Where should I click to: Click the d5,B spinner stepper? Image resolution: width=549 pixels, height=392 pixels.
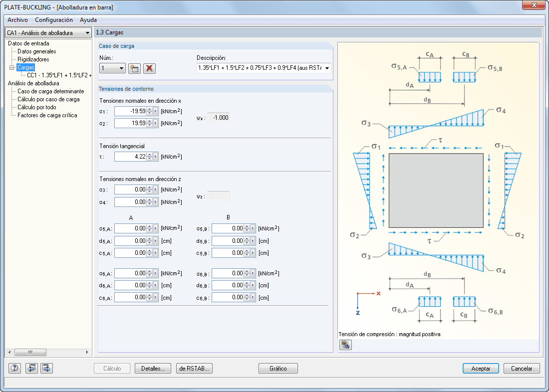click(247, 241)
